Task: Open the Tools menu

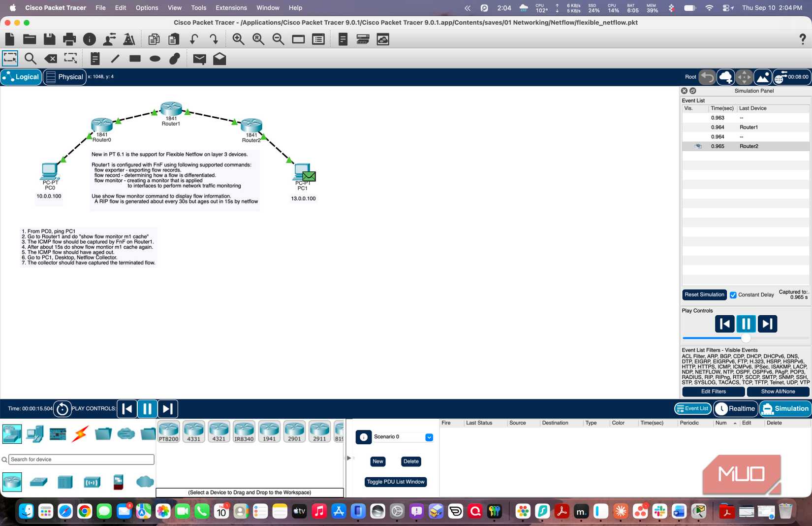Action: (199, 8)
